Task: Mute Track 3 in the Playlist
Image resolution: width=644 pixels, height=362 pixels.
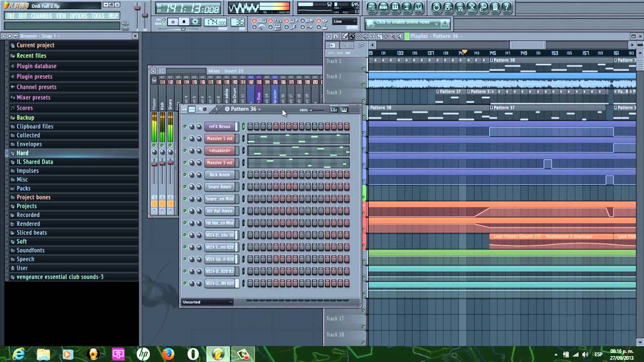Action: coord(363,100)
